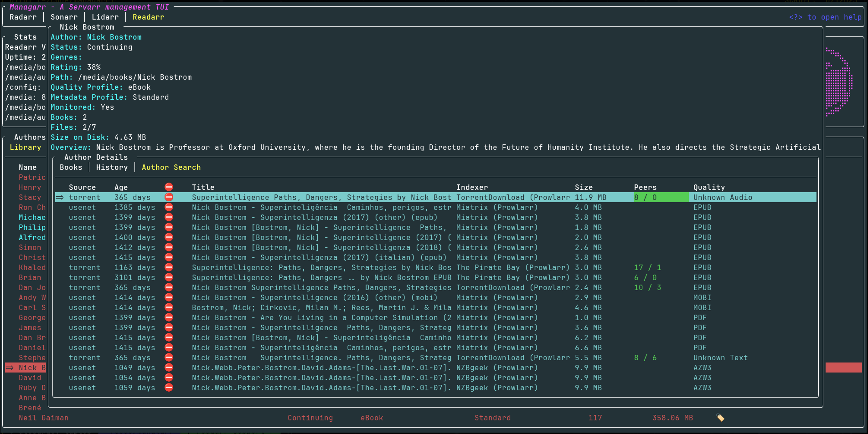Select The Pirate Bay release with 17 / 1 peers
This screenshot has width=868, height=434.
tap(435, 267)
